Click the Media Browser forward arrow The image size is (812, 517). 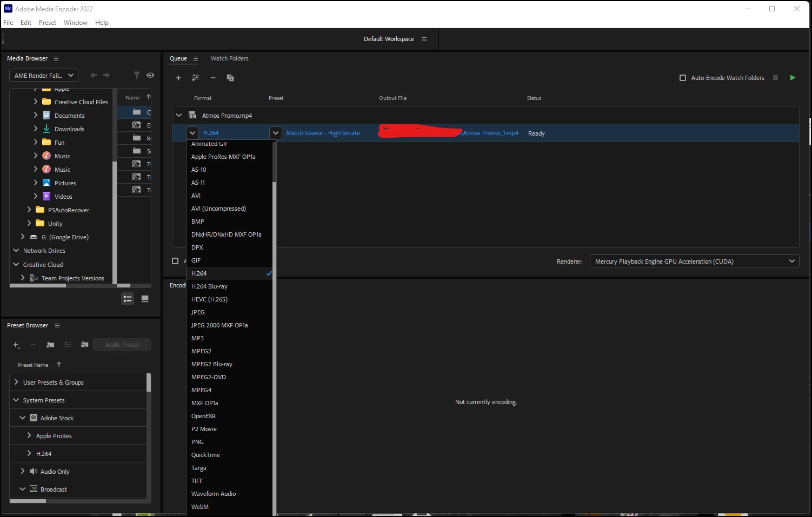(x=107, y=75)
